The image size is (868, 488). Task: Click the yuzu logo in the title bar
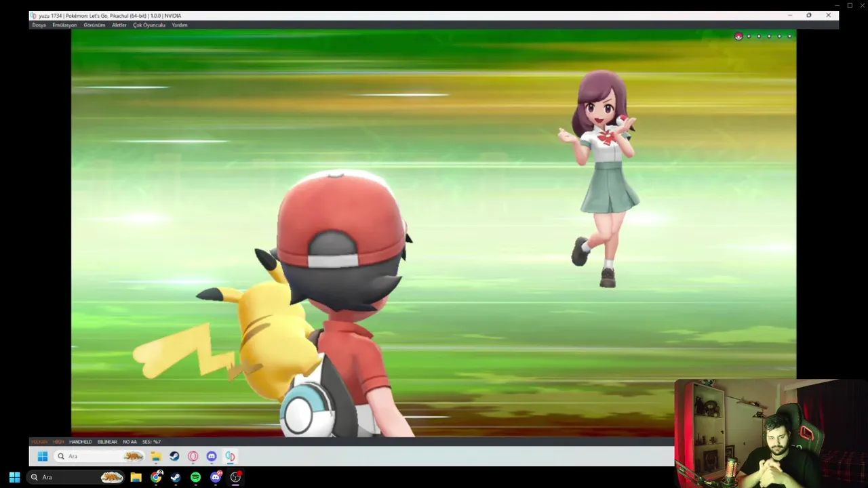(33, 16)
